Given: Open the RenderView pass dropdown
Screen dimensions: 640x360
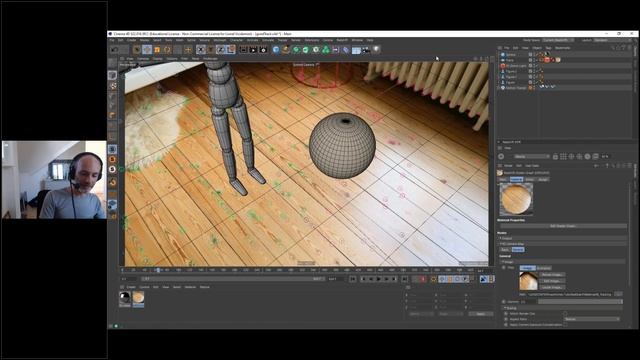Looking at the screenshot, I should point(532,156).
